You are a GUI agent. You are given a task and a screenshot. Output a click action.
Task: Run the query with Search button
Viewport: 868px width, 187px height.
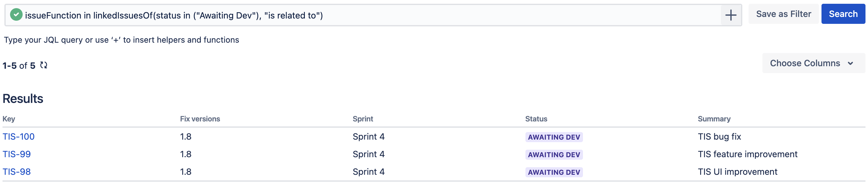[x=843, y=14]
